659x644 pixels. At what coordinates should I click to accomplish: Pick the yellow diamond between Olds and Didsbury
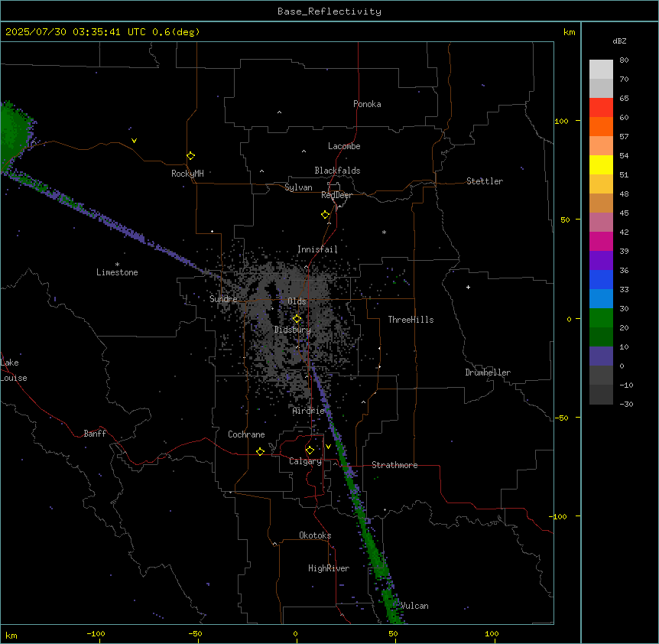click(297, 319)
